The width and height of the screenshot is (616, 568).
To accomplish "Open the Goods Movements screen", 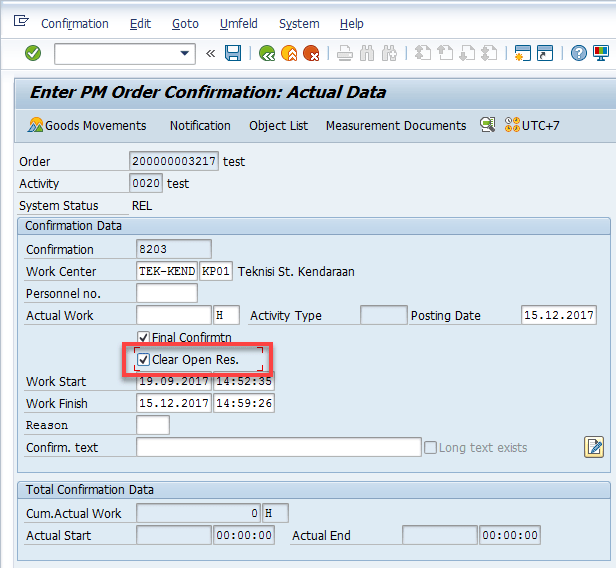I will pos(87,125).
